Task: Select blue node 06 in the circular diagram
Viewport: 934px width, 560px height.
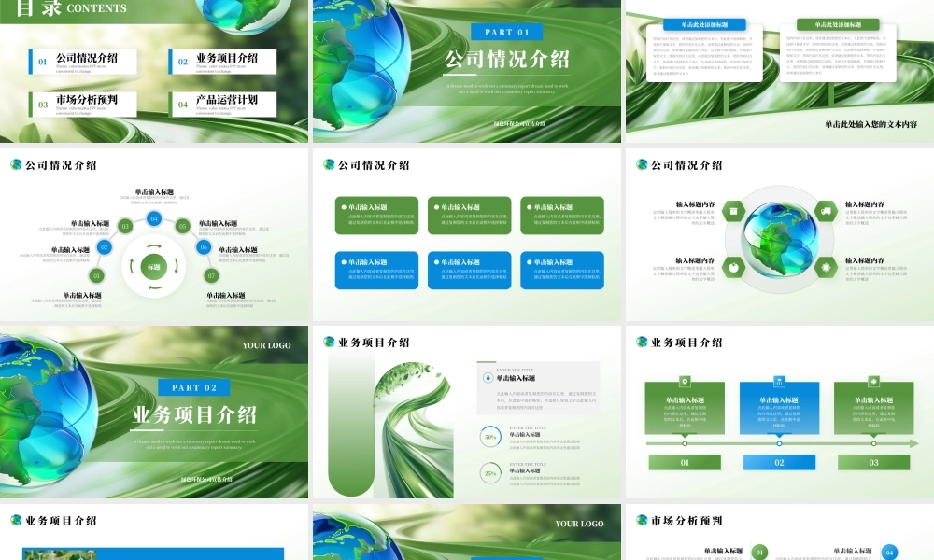Action: [x=204, y=247]
